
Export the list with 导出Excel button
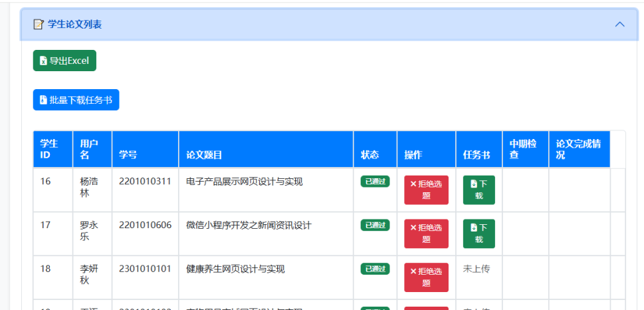pyautogui.click(x=64, y=61)
